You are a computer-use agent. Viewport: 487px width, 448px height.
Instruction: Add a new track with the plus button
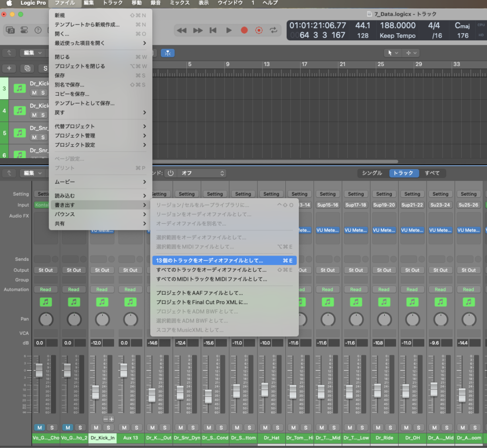tap(9, 68)
